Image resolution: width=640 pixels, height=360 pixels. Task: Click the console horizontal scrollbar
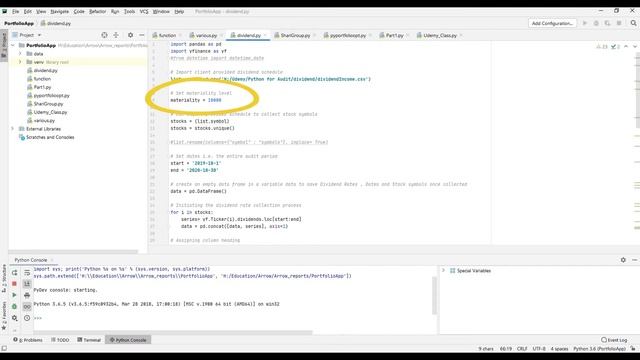[x=173, y=333]
